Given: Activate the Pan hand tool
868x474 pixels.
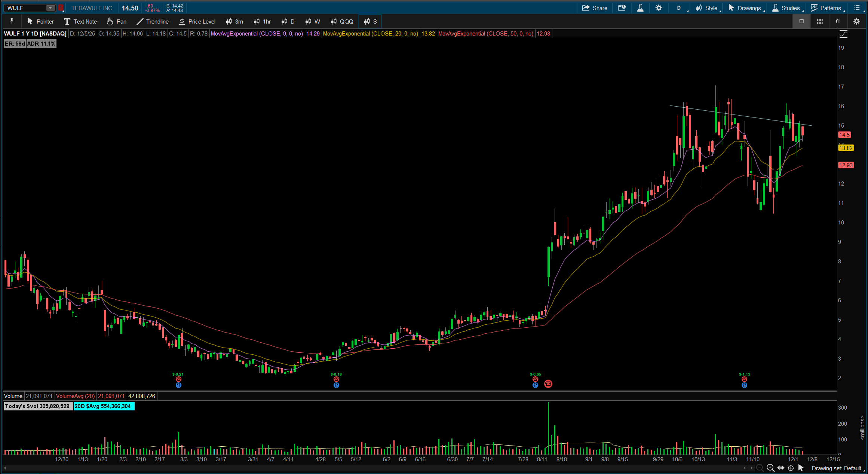Looking at the screenshot, I should [116, 21].
